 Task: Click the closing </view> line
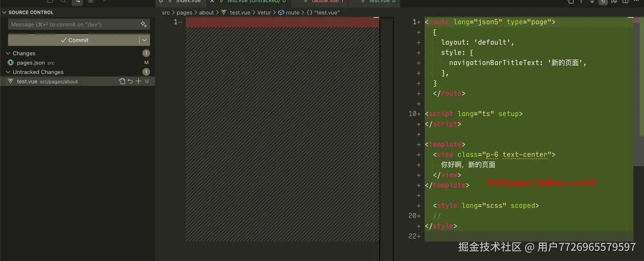tap(447, 175)
